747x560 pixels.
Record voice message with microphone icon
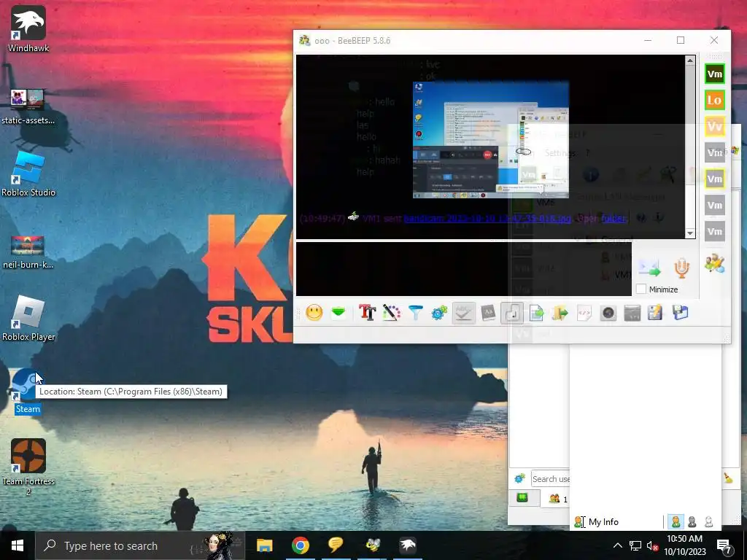tap(682, 268)
